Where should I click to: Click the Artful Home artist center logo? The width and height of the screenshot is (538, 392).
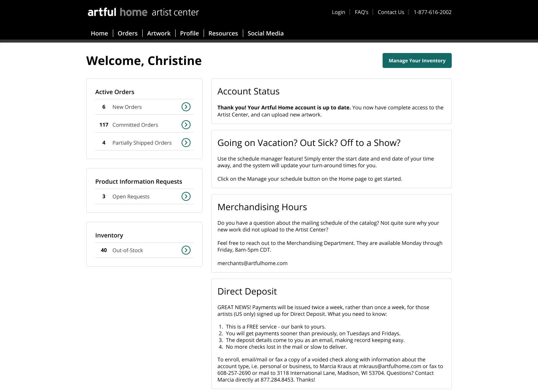pyautogui.click(x=143, y=12)
